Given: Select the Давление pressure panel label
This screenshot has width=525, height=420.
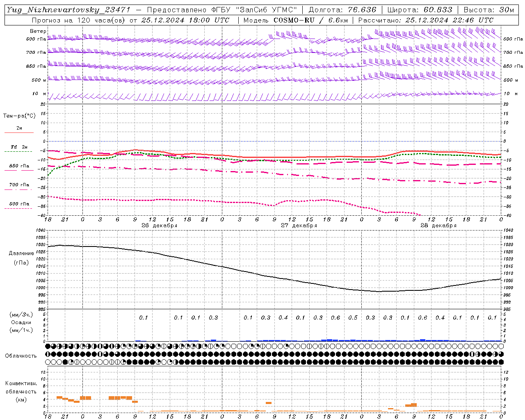Looking at the screenshot, I should [21, 253].
